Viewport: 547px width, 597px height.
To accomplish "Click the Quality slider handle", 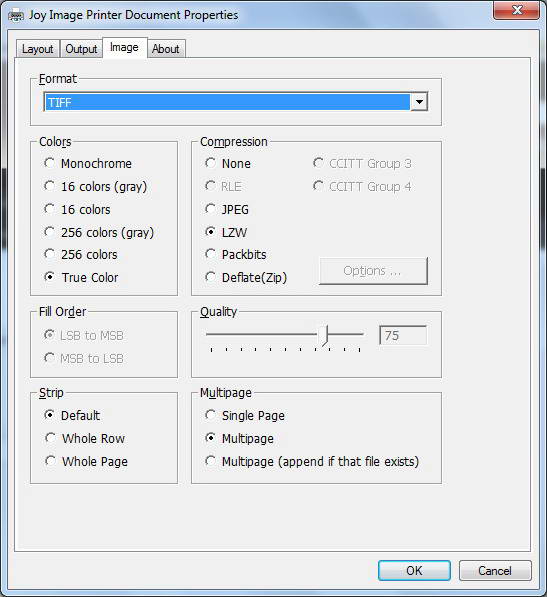I will 324,335.
